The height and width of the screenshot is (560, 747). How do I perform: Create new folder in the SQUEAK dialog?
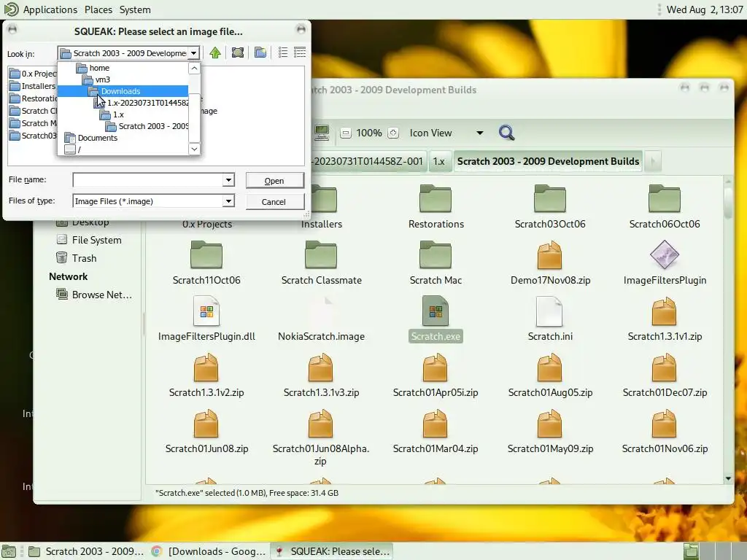pyautogui.click(x=260, y=52)
